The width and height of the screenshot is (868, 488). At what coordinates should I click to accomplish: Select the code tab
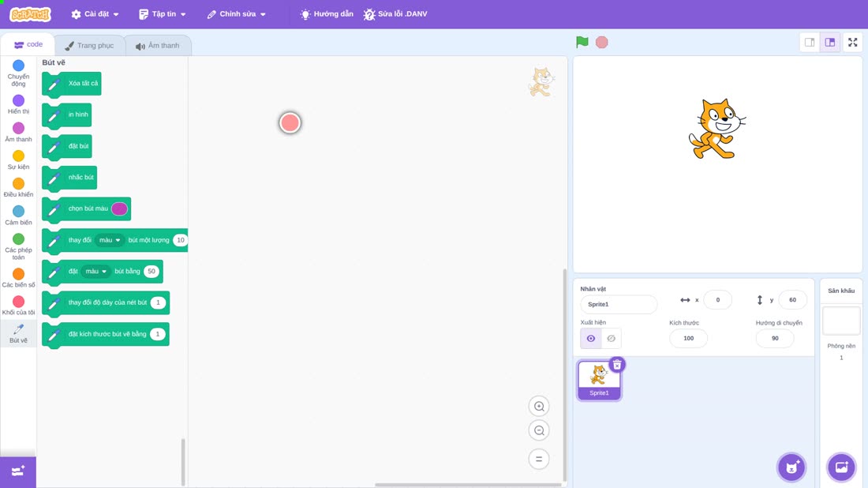[28, 44]
